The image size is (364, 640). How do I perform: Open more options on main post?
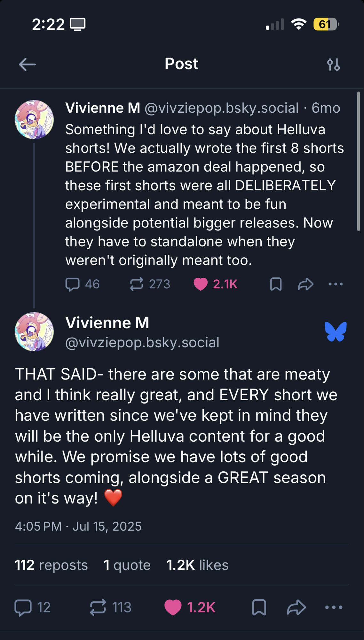(x=334, y=607)
